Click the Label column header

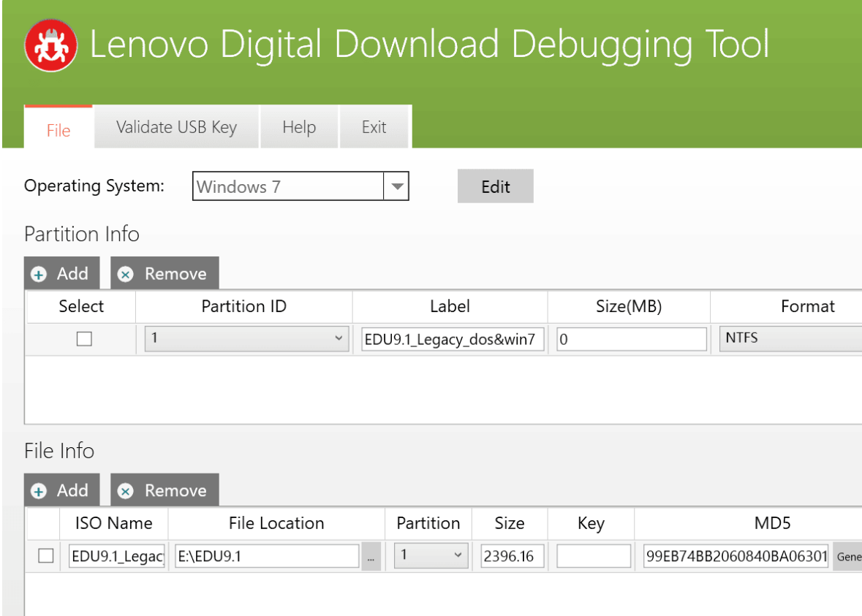coord(450,306)
